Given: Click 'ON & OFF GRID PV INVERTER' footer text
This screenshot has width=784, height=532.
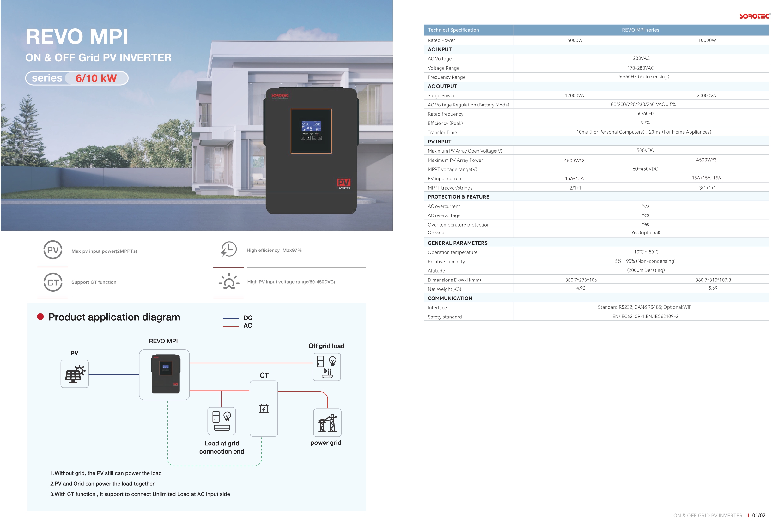Looking at the screenshot, I should point(708,515).
